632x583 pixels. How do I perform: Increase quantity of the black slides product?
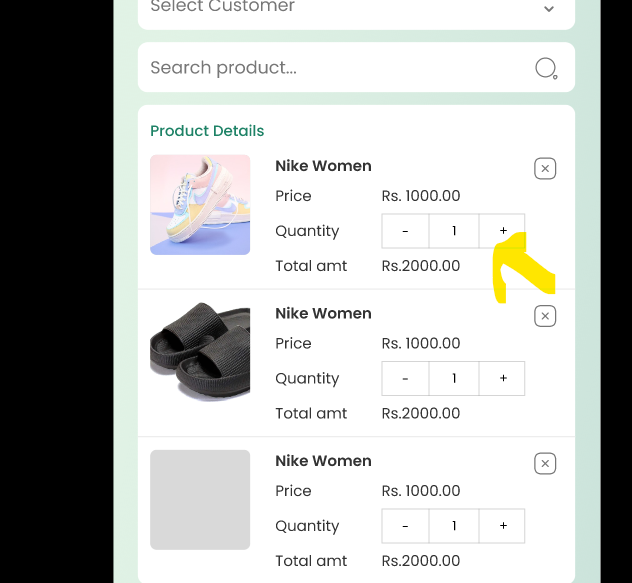tap(502, 378)
